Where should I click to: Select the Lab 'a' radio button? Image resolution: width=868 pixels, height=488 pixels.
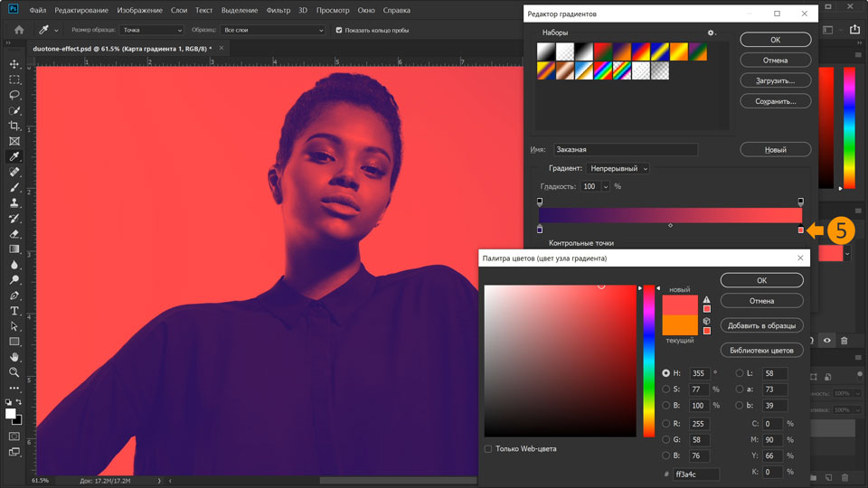[740, 389]
